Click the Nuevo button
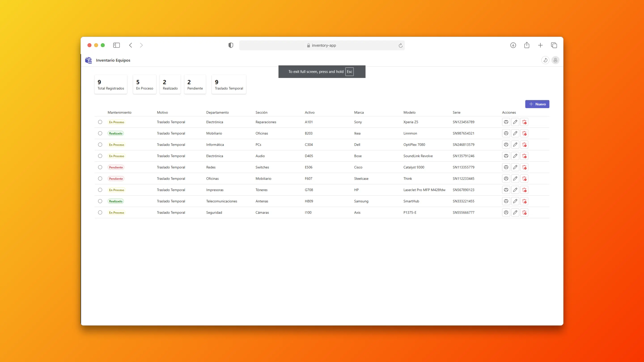644x362 pixels. coord(537,104)
